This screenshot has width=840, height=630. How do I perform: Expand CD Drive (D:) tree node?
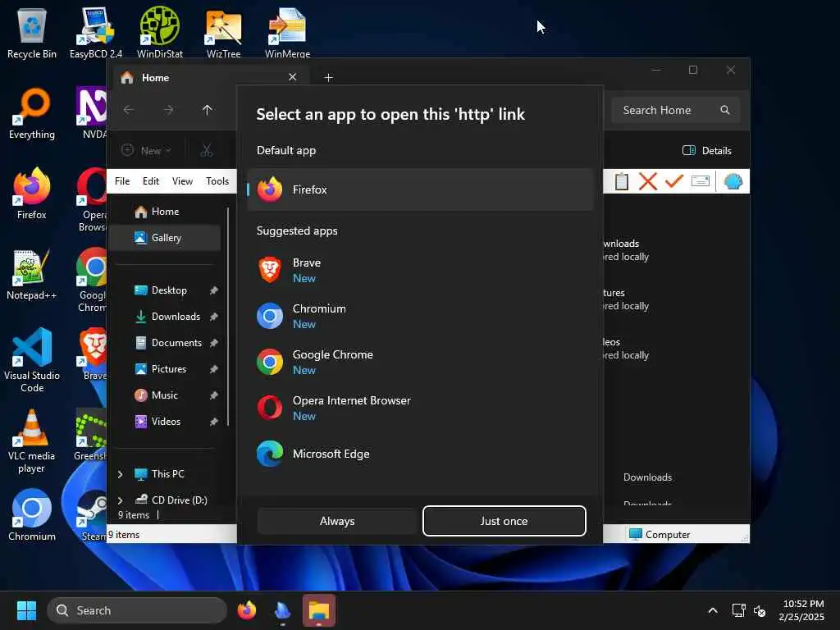(120, 500)
